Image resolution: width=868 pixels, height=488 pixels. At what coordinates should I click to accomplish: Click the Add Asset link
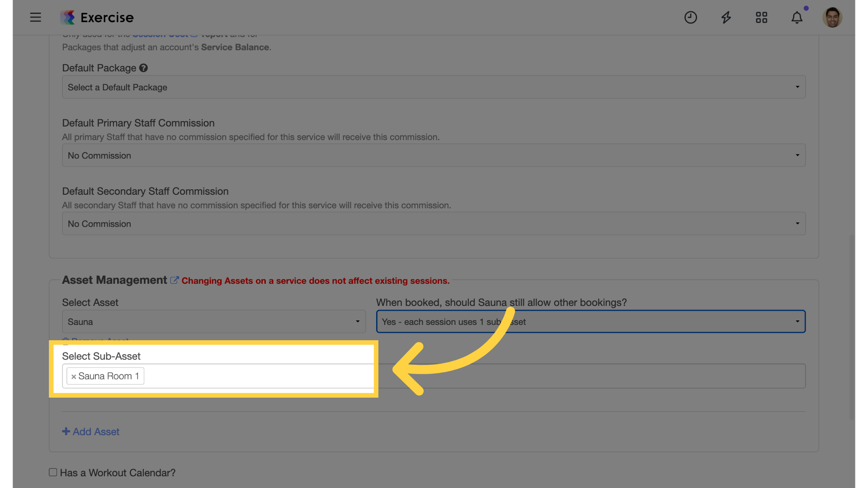[91, 432]
